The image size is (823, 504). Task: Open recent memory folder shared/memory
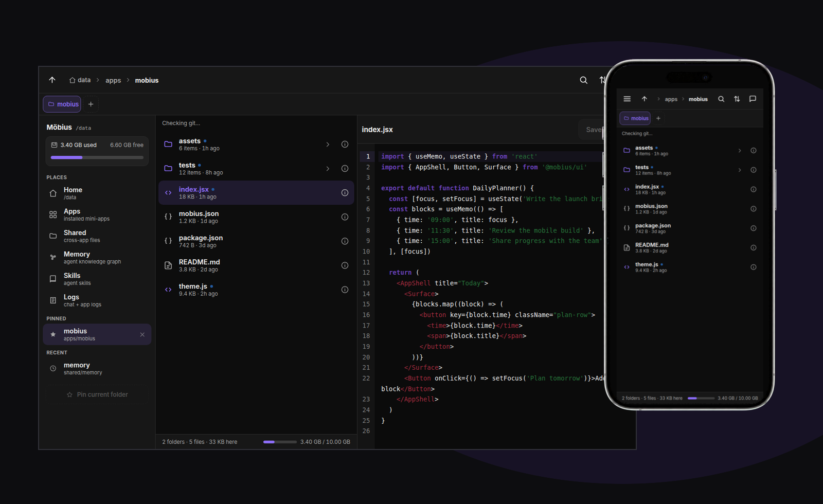(x=97, y=369)
